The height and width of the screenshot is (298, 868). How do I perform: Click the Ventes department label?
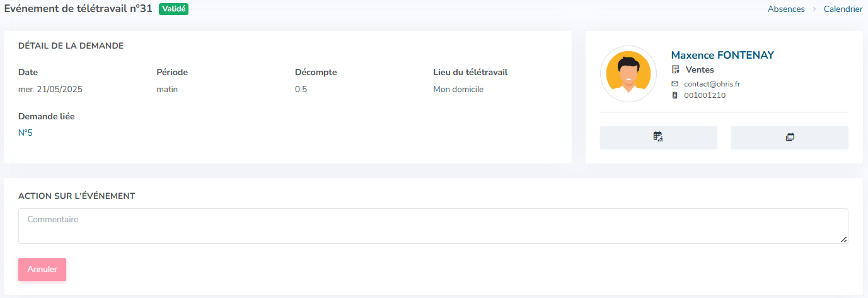pyautogui.click(x=700, y=69)
